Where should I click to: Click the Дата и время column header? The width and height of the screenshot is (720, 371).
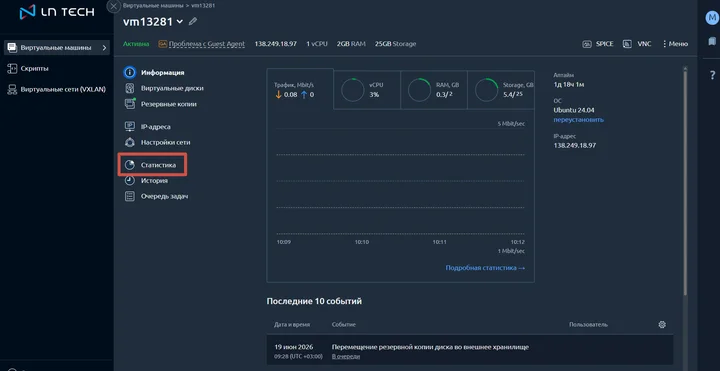[292, 324]
